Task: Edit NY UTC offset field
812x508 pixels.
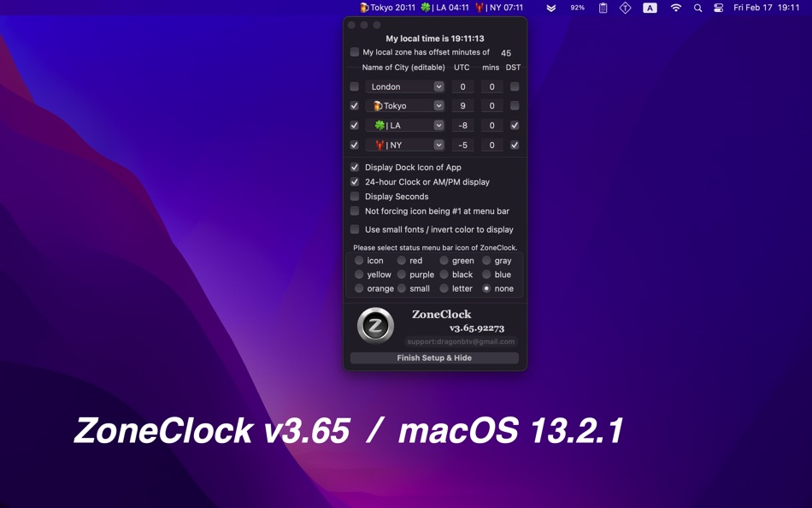Action: [462, 145]
